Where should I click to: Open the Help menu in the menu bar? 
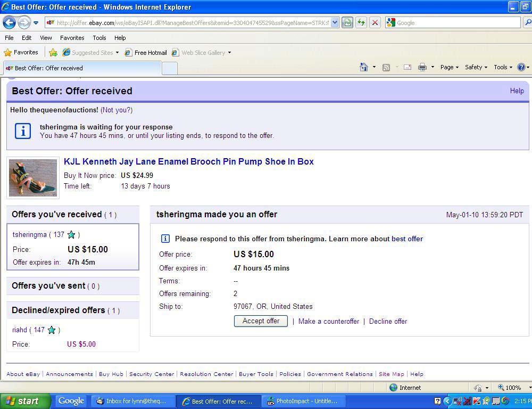120,38
